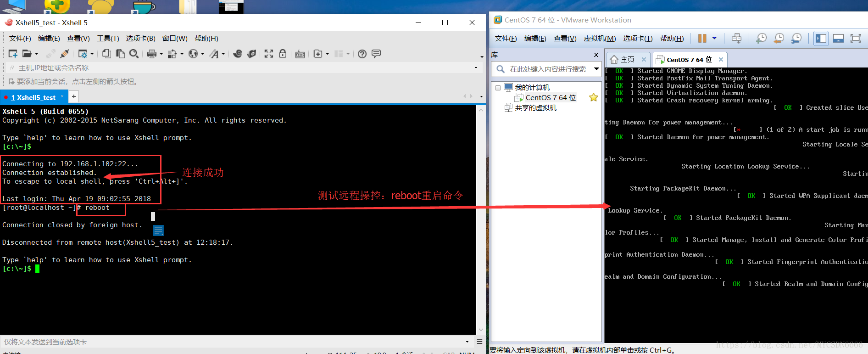Click the Font letter A icon in Xshell
The height and width of the screenshot is (354, 868).
pos(214,54)
